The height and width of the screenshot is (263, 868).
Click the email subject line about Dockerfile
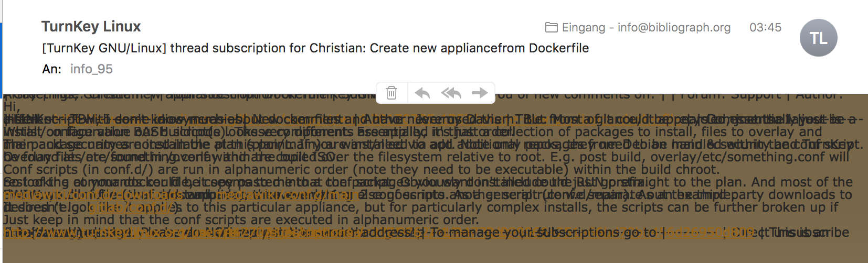click(x=315, y=48)
